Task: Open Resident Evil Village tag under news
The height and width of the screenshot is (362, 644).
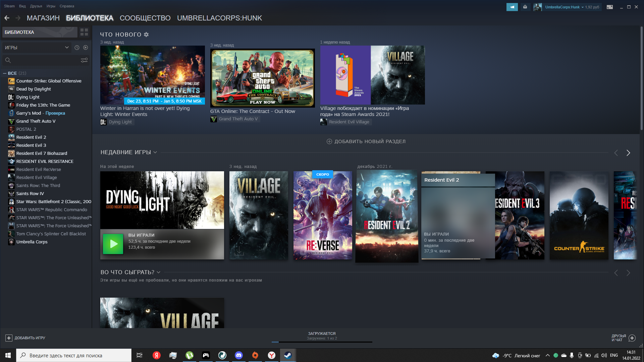Action: pyautogui.click(x=345, y=122)
